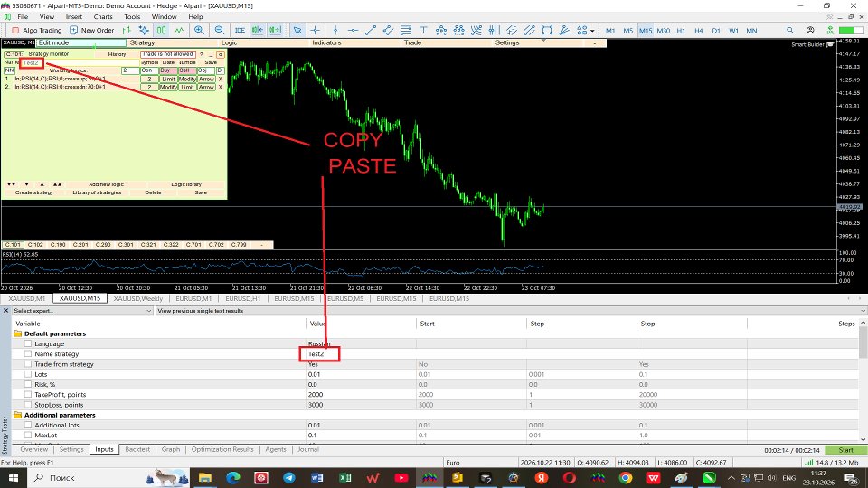
Task: Open the New Order dialog
Action: 92,31
